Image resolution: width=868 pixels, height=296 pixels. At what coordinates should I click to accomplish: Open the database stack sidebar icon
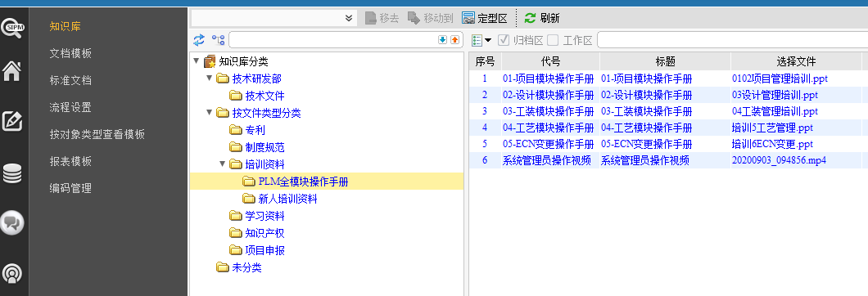pyautogui.click(x=12, y=173)
